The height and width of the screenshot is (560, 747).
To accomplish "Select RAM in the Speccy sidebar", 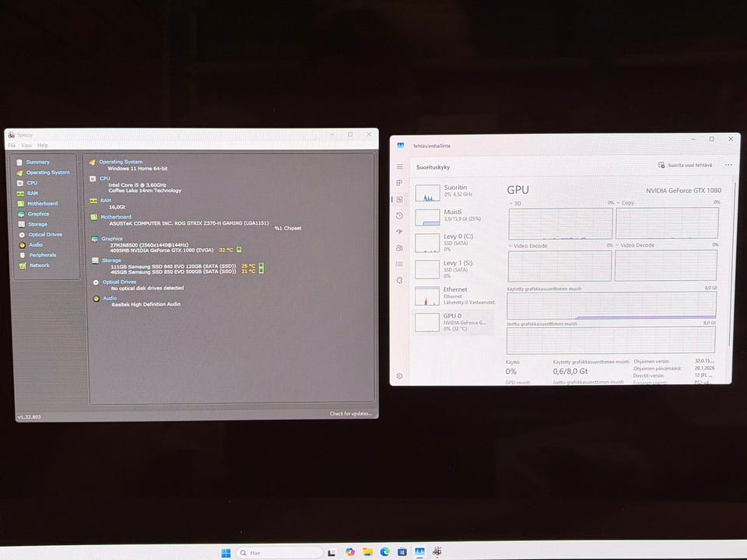I will pyautogui.click(x=33, y=194).
